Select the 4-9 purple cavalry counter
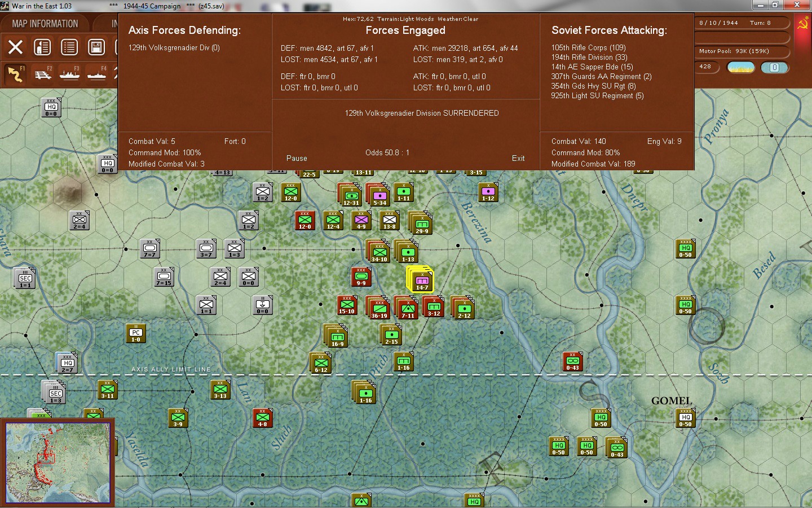Screen dimensions: 812x508 point(361,221)
